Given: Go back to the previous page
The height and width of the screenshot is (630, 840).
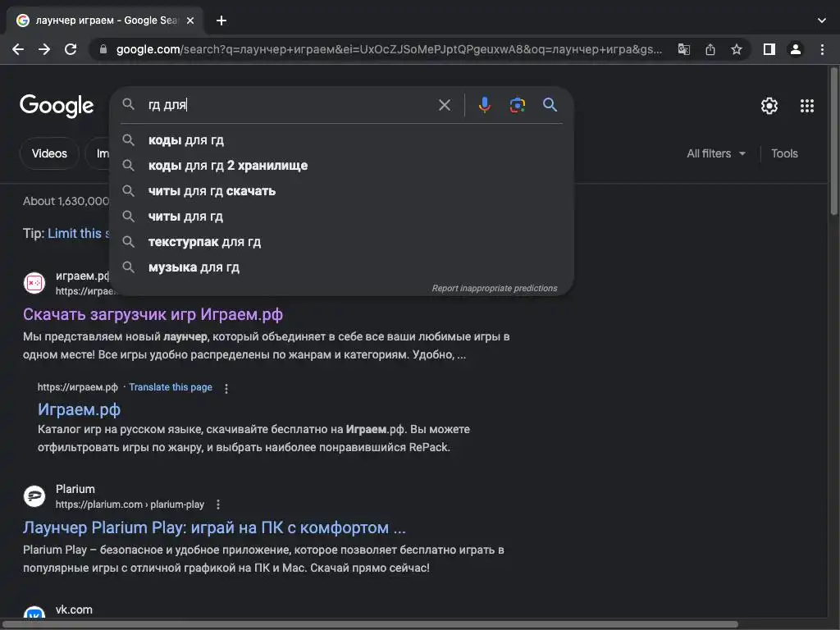Looking at the screenshot, I should [x=18, y=49].
